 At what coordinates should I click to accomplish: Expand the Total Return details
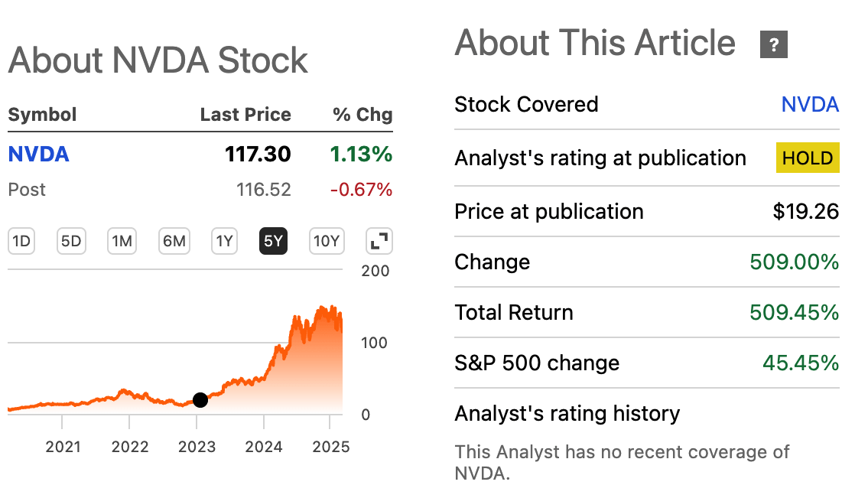click(x=514, y=312)
